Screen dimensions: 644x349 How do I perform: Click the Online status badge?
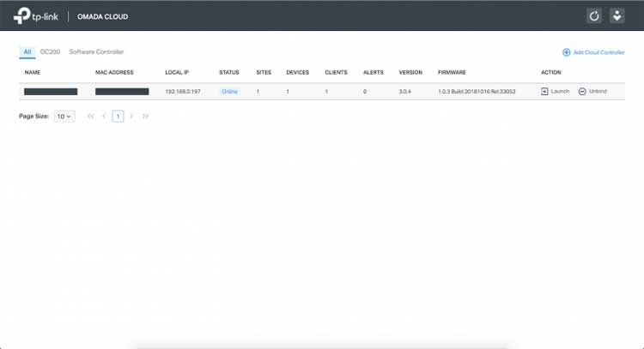tap(229, 92)
